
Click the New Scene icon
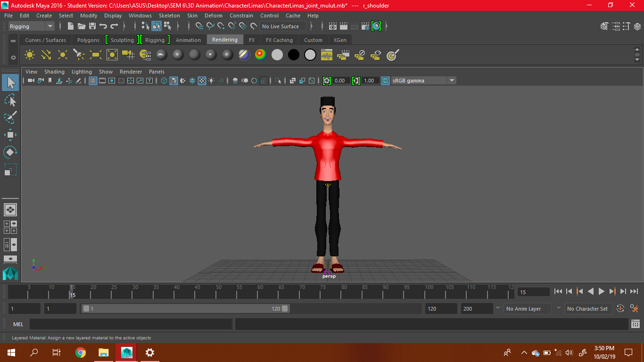point(71,26)
